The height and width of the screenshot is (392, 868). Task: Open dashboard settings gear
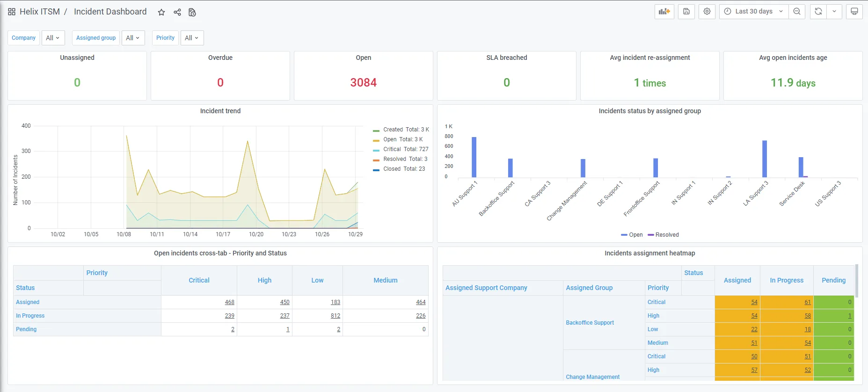click(x=707, y=12)
